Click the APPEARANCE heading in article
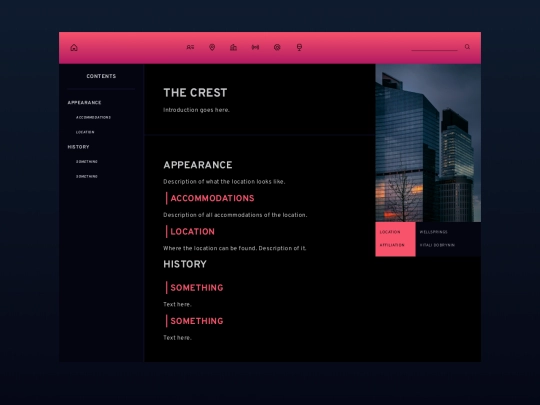Image resolution: width=540 pixels, height=405 pixels. 198,165
